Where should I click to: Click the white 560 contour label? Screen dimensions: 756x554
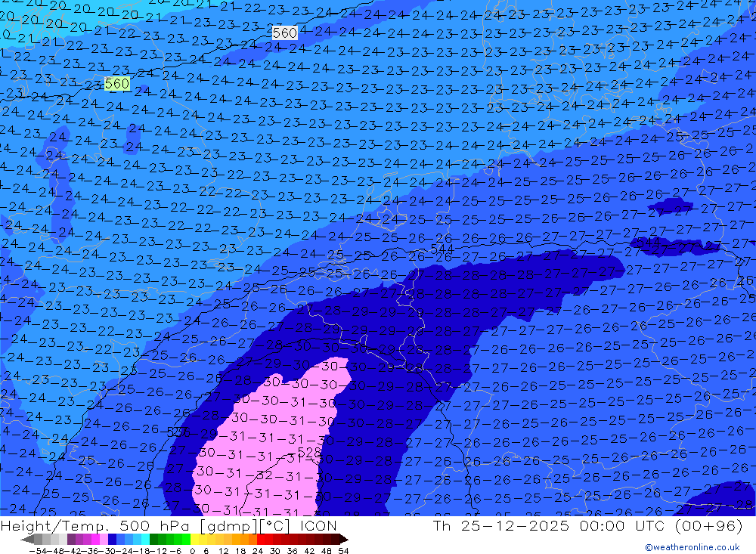click(284, 32)
